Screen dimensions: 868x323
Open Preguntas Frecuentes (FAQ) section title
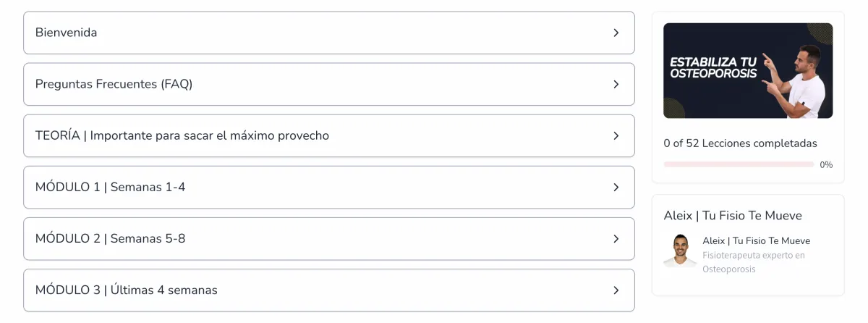tap(114, 84)
